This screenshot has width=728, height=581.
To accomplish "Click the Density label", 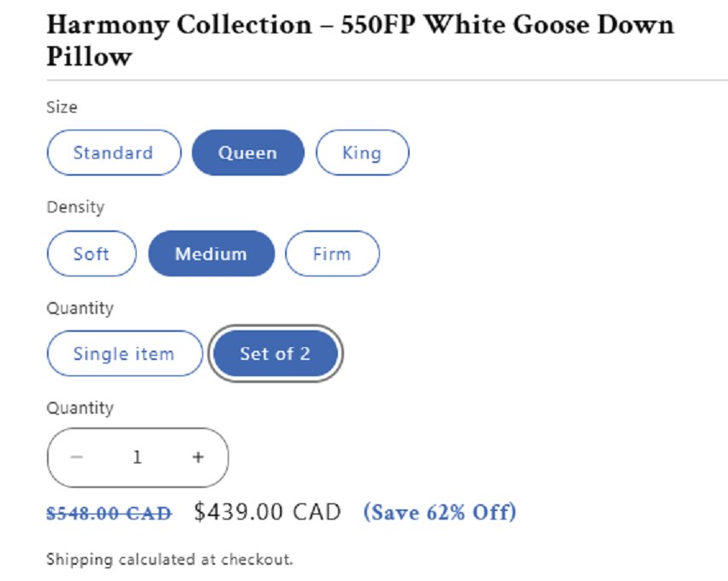I will (75, 207).
